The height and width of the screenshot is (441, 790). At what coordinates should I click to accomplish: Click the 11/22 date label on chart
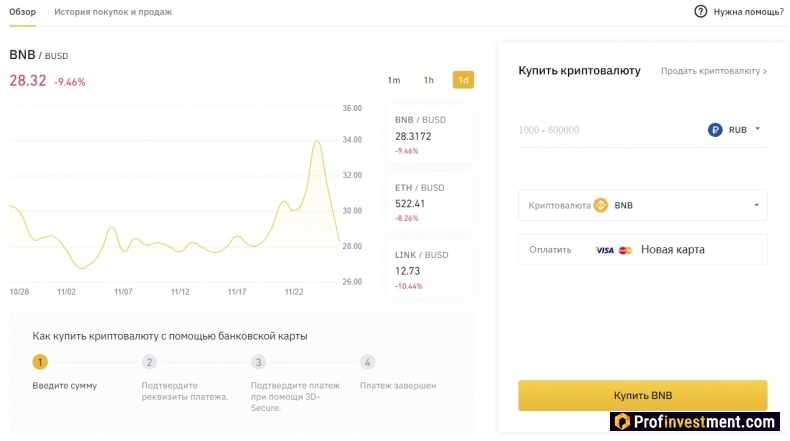[x=294, y=292]
